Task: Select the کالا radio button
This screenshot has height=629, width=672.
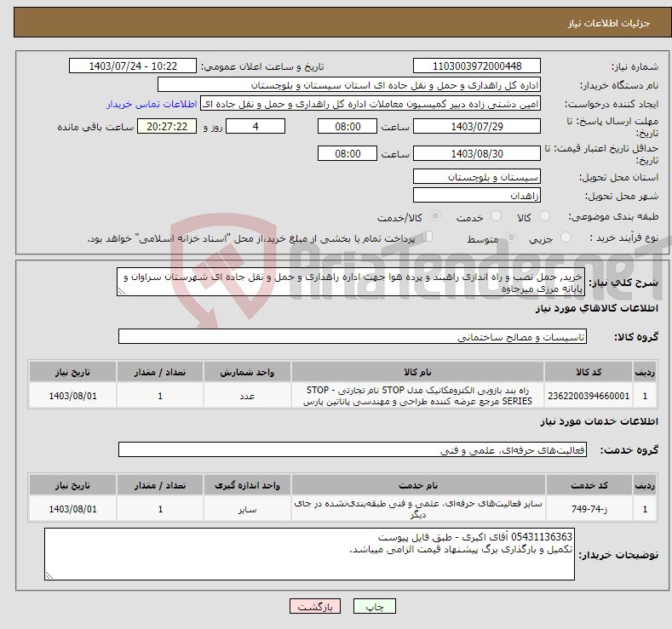Action: point(544,216)
